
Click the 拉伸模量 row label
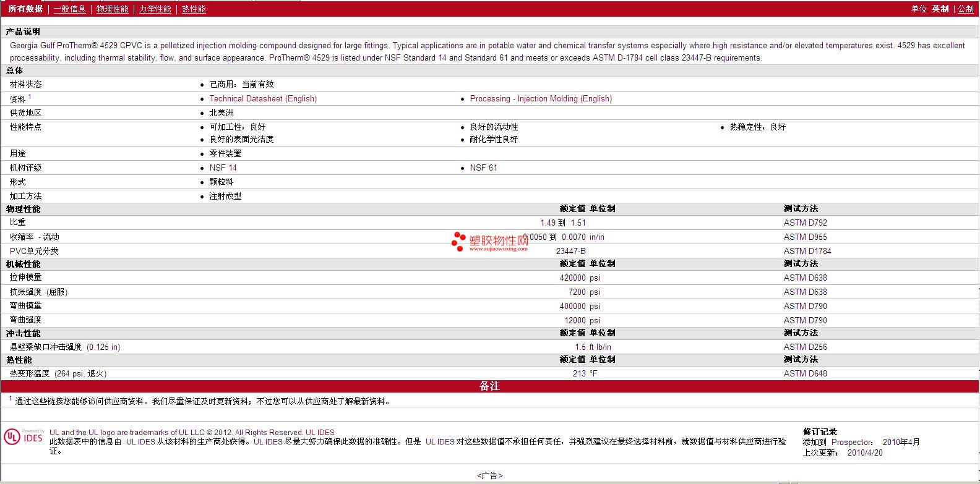[25, 277]
